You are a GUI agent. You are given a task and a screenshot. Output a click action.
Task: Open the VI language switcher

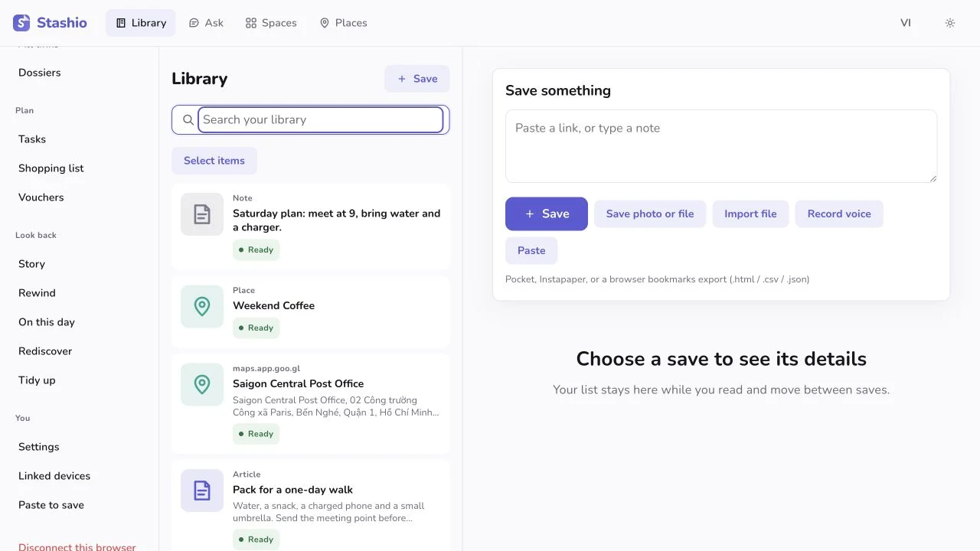point(906,23)
